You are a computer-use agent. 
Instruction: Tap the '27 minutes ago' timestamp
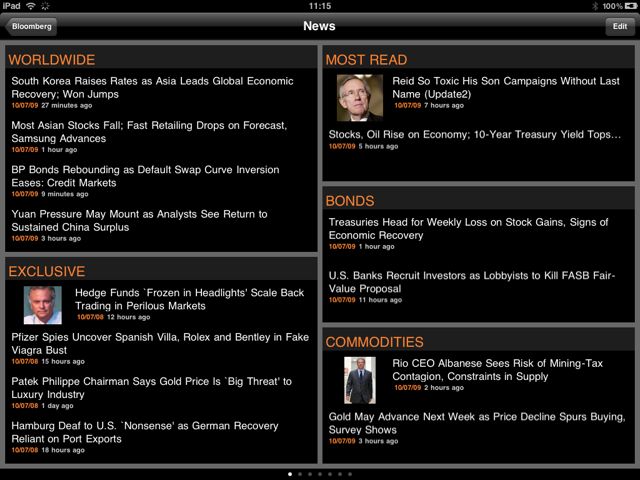pos(67,105)
